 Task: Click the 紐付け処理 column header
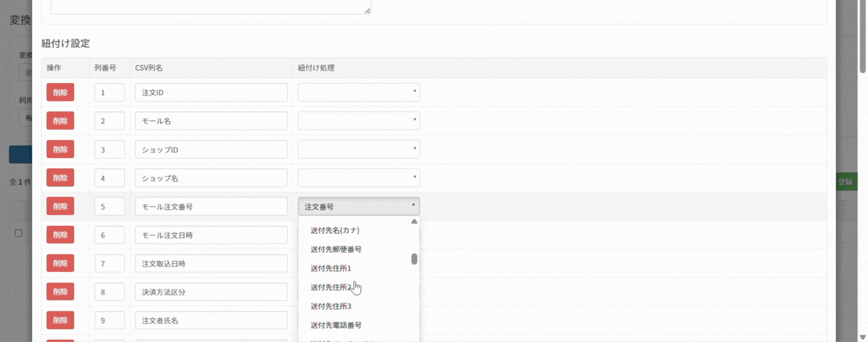tap(316, 68)
